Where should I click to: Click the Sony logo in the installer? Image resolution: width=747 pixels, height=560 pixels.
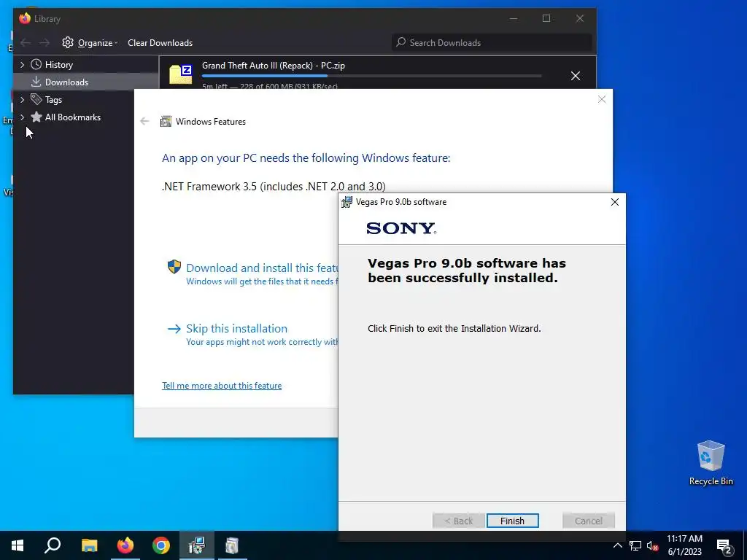point(401,228)
